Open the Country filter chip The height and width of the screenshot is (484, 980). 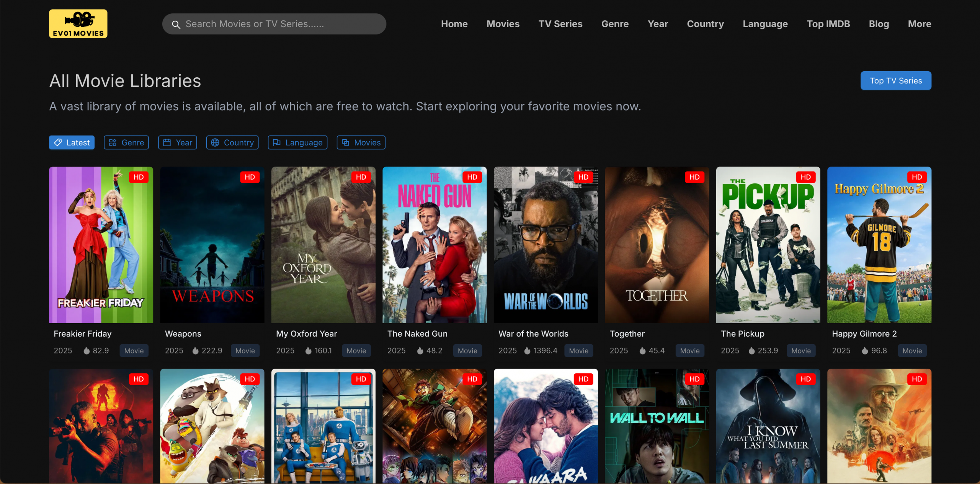(x=232, y=142)
